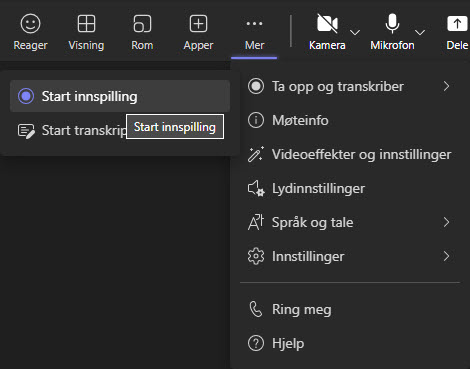Open Lydinnstillinger
The height and width of the screenshot is (369, 470).
(x=350, y=188)
